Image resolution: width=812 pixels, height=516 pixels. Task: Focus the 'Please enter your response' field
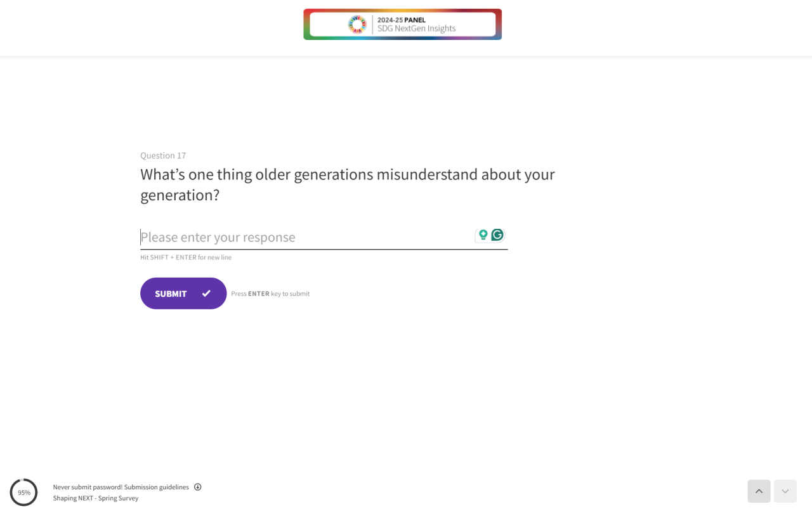click(x=304, y=237)
